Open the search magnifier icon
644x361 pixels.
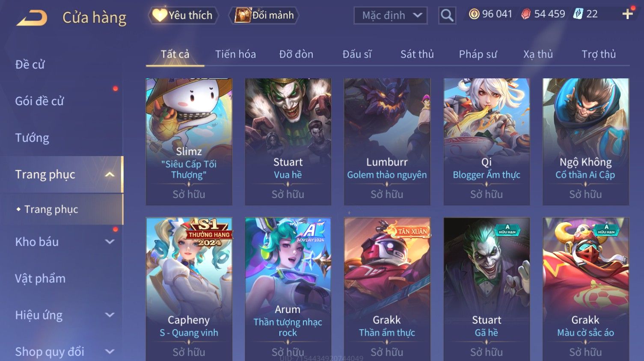click(x=447, y=16)
